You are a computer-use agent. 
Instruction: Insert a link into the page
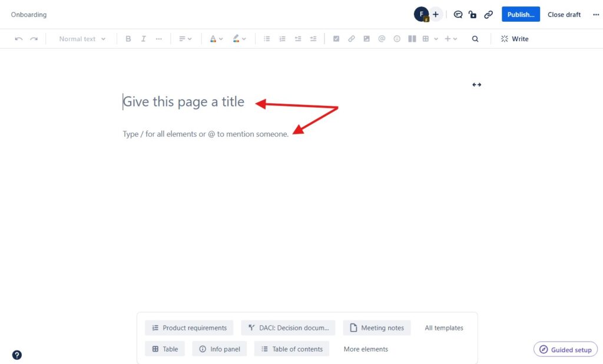tap(352, 38)
